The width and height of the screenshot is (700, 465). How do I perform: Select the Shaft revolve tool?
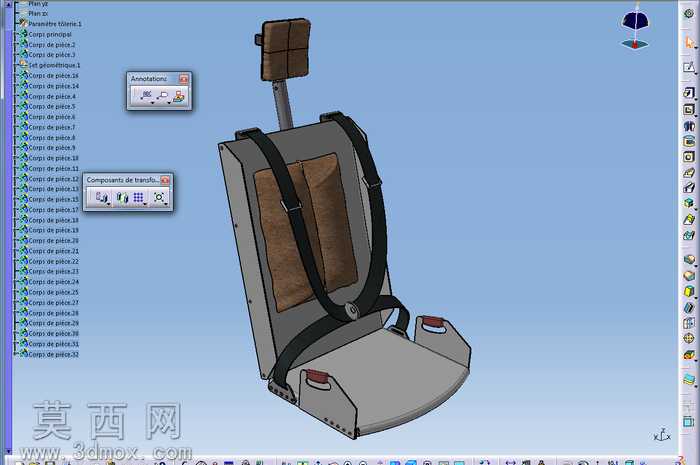(689, 126)
